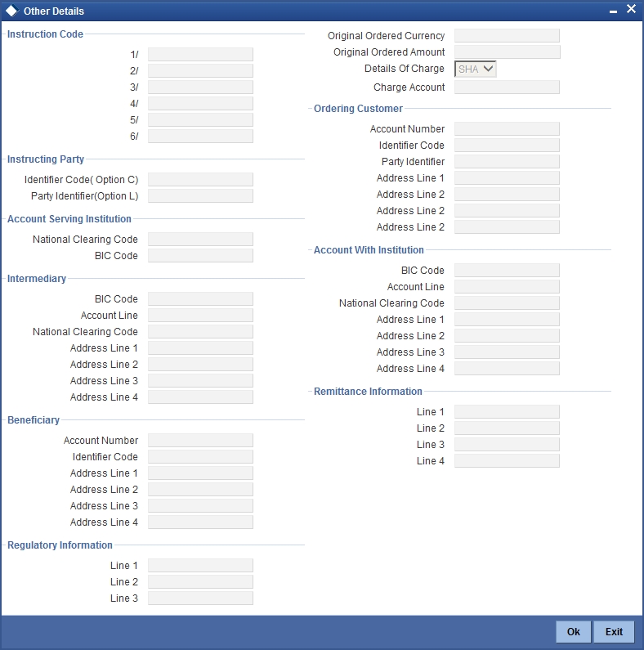
Task: Click Intermediary Address Line 4 field
Action: click(200, 397)
